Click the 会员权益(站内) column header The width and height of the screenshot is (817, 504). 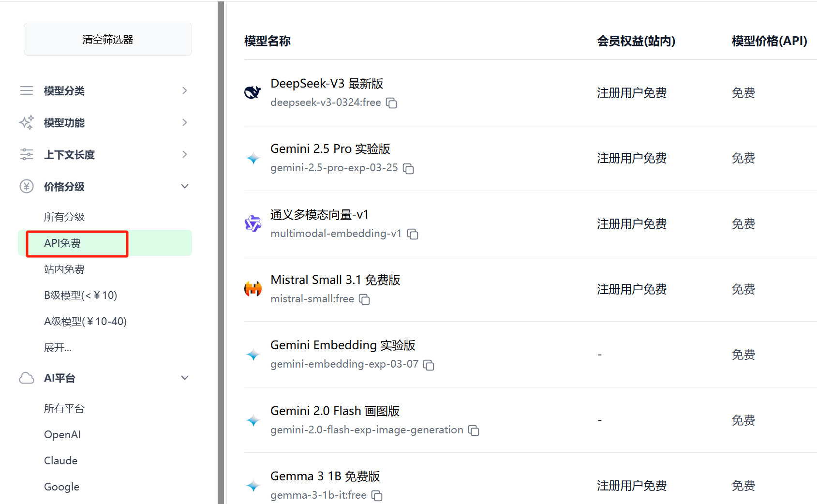636,41
